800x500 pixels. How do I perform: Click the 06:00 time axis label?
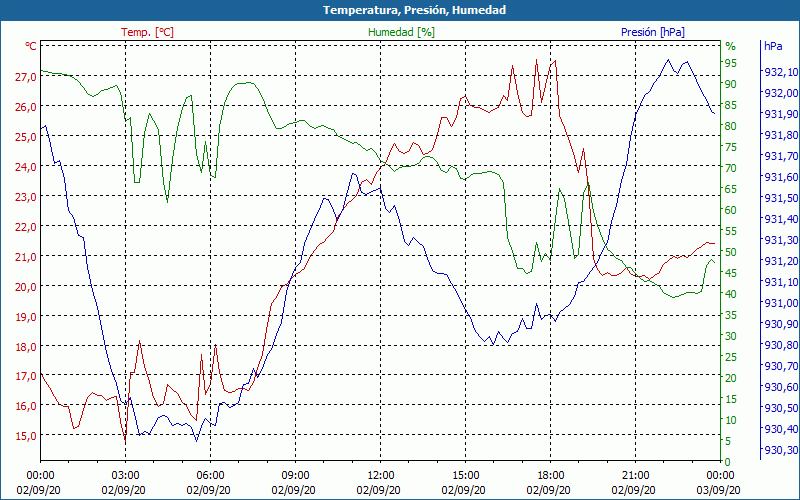[x=210, y=476]
